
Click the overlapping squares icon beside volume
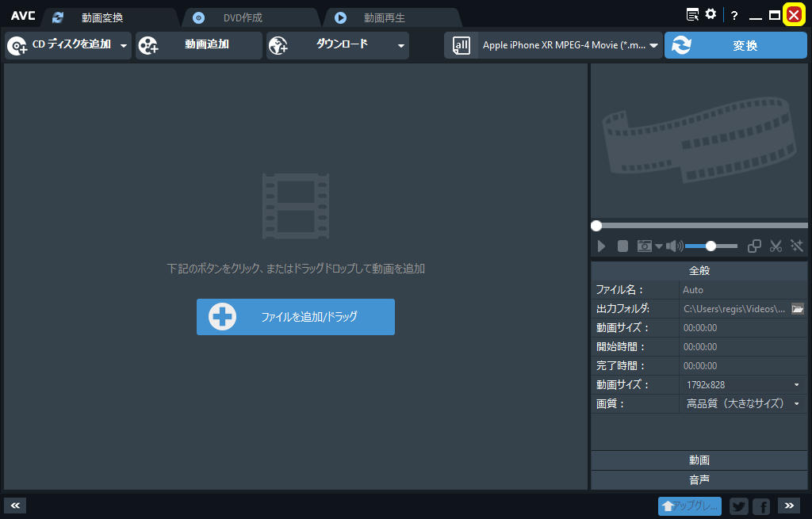point(755,246)
